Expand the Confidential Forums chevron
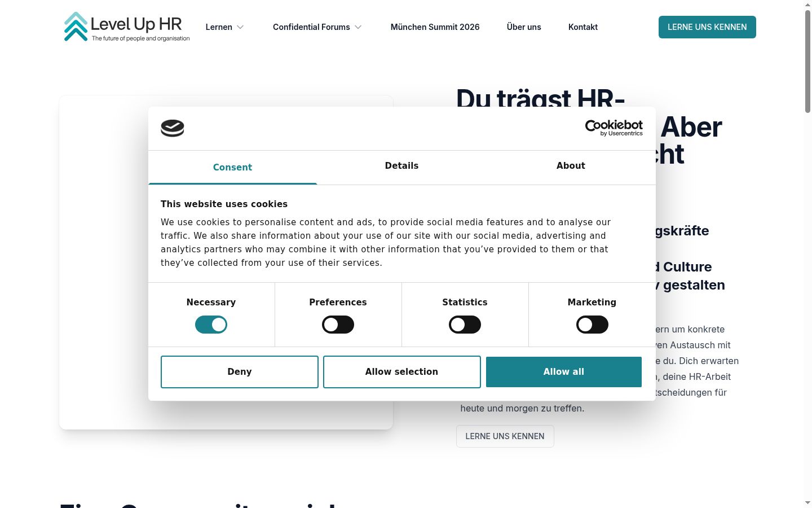This screenshot has height=508, width=812. pyautogui.click(x=358, y=27)
